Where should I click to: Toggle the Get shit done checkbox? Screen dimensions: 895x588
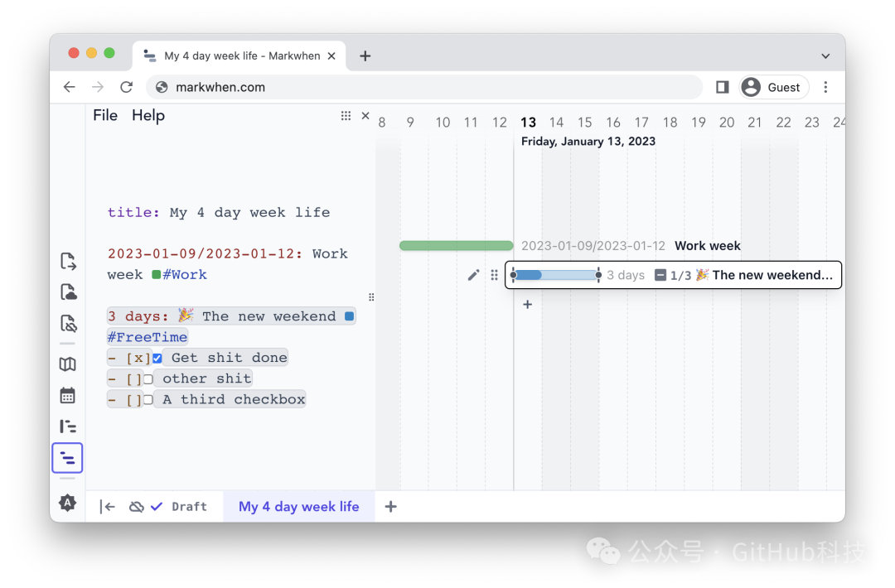point(157,358)
